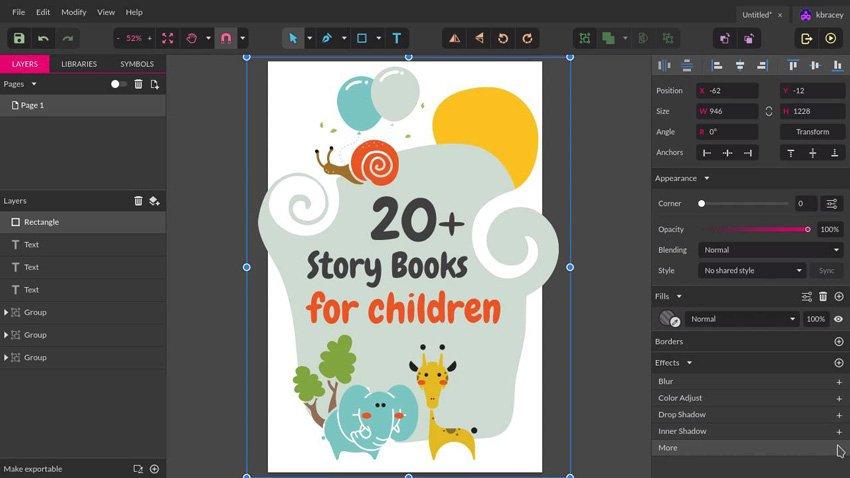Viewport: 850px width, 478px height.
Task: Toggle the bottom vertical anchor
Action: point(835,153)
